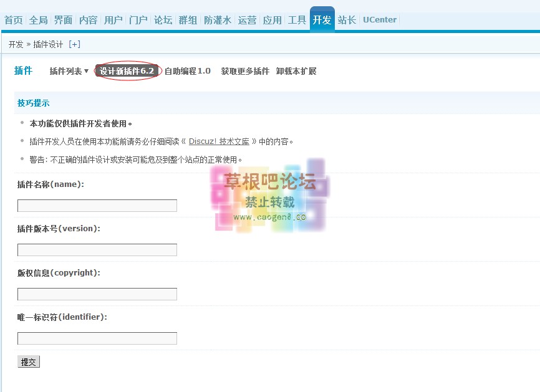Focus the 插件名称 (name) input field
This screenshot has height=392, width=540.
tap(97, 206)
